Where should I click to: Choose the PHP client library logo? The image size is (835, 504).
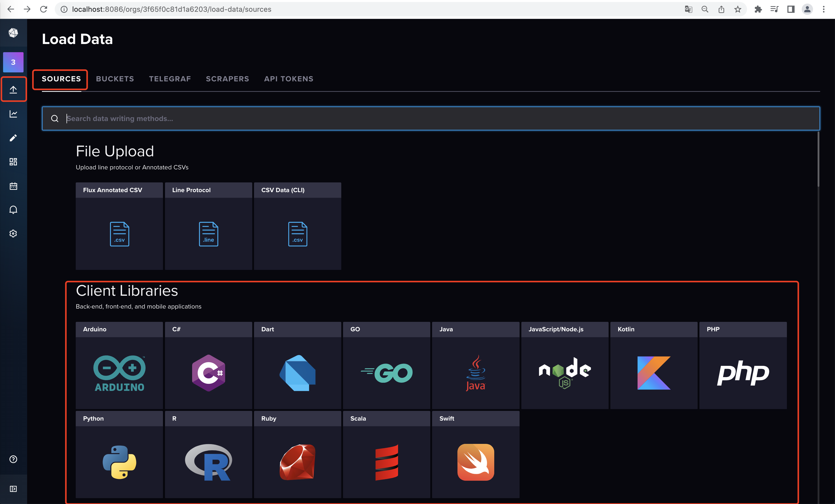click(743, 373)
